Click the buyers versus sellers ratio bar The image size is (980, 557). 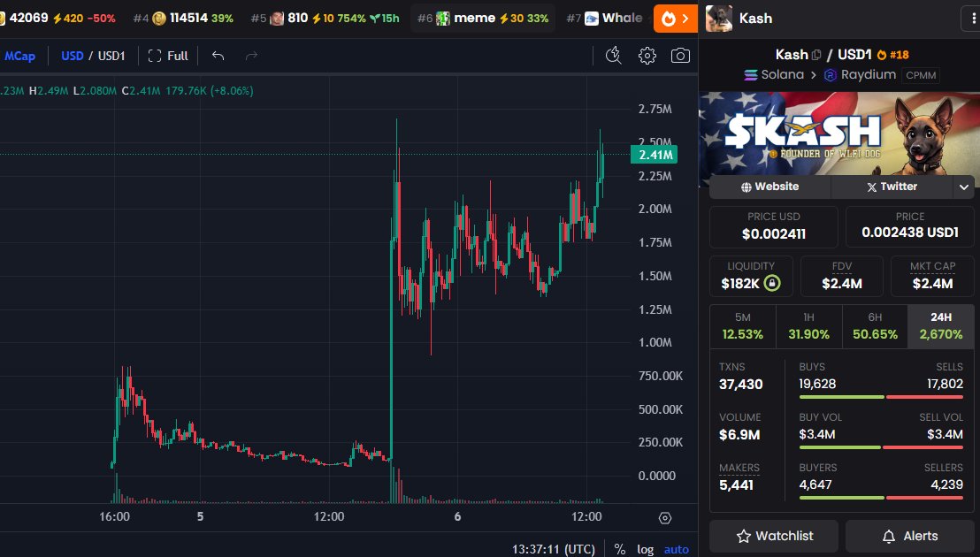881,498
